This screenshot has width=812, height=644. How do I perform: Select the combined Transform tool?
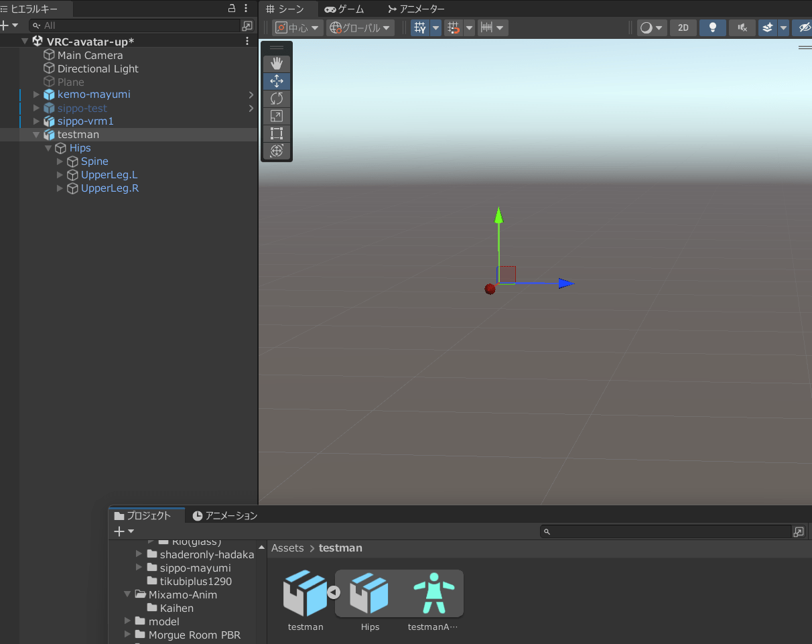coord(276,151)
